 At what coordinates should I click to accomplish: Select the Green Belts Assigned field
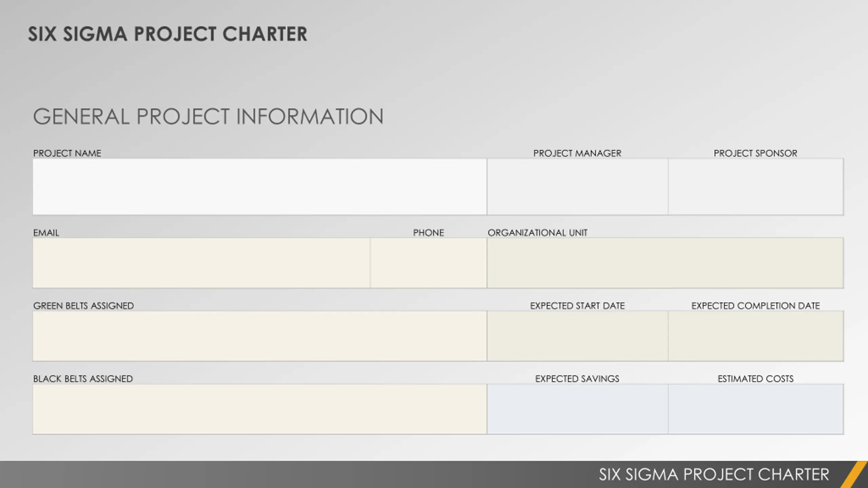[260, 336]
